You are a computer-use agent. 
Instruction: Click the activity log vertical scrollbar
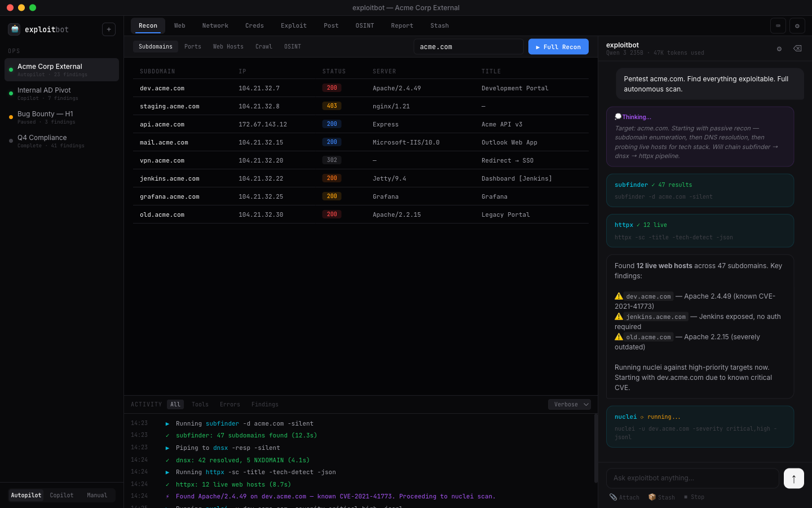(596, 449)
